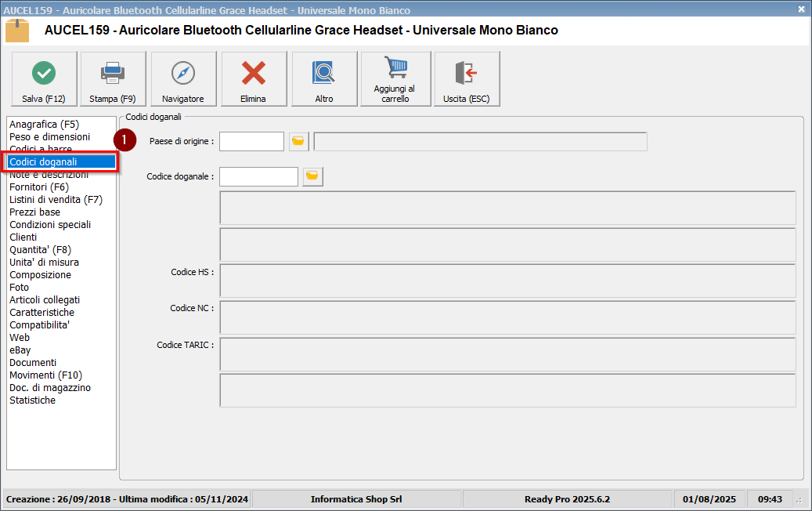View Movimenti (F10) for this article
This screenshot has width=812, height=511.
coord(45,375)
